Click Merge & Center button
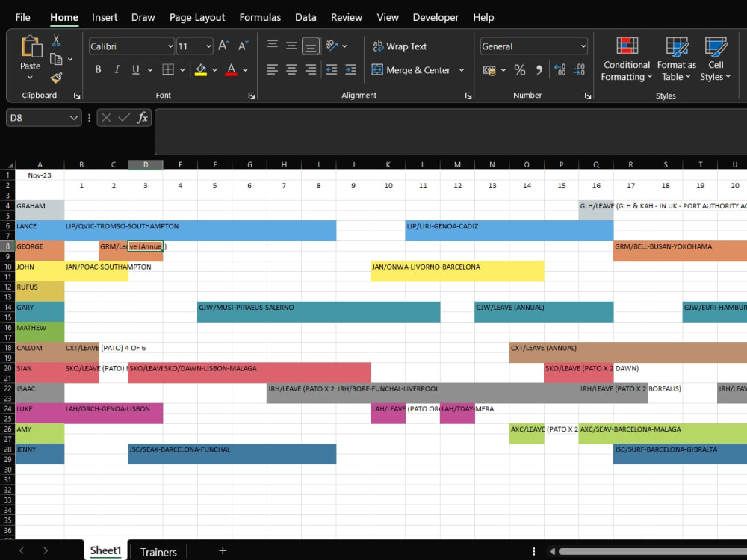The image size is (747, 560). [x=410, y=70]
